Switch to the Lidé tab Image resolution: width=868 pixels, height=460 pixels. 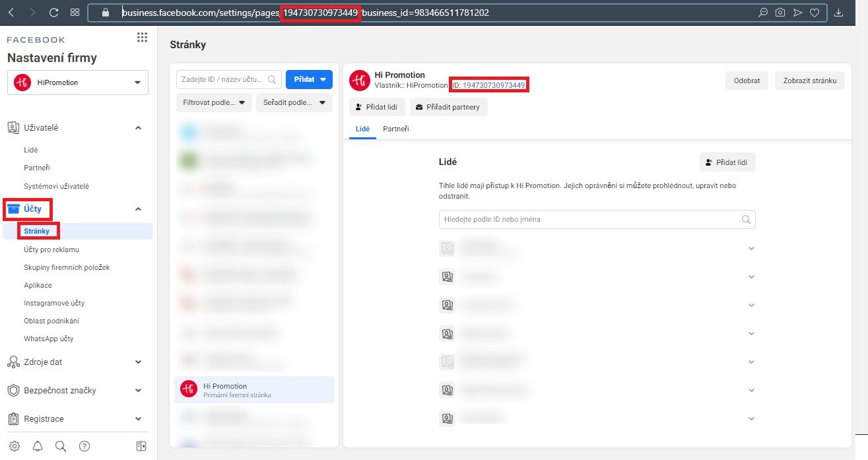pos(362,129)
